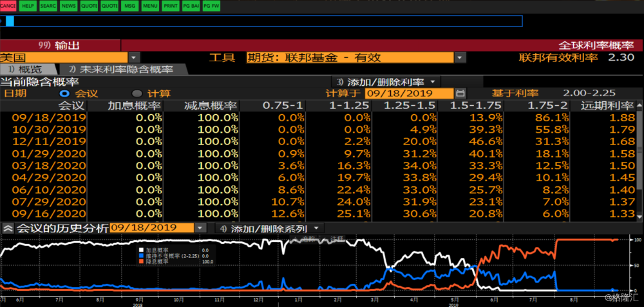The height and width of the screenshot is (307, 644).
Task: Click the green HELP button
Action: (28, 5)
